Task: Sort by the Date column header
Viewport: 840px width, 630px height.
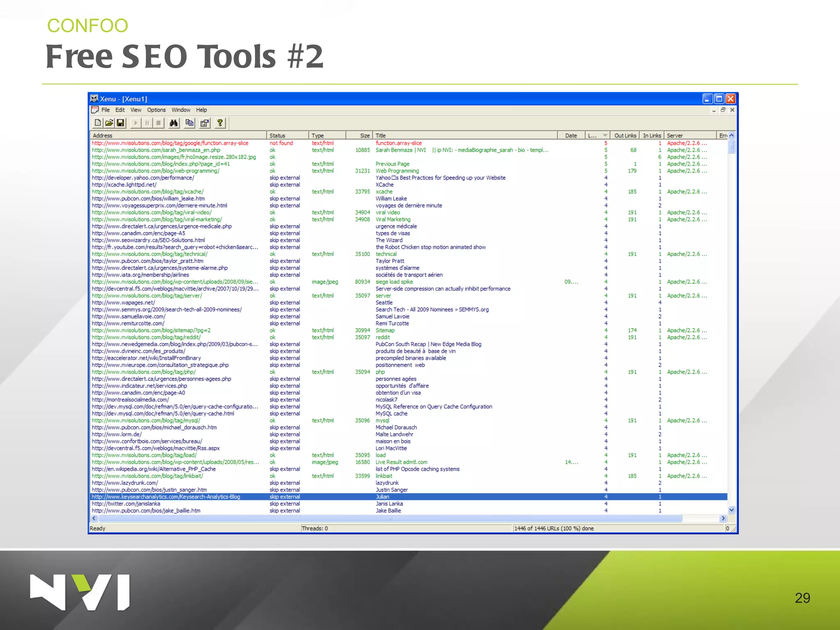Action: [571, 135]
